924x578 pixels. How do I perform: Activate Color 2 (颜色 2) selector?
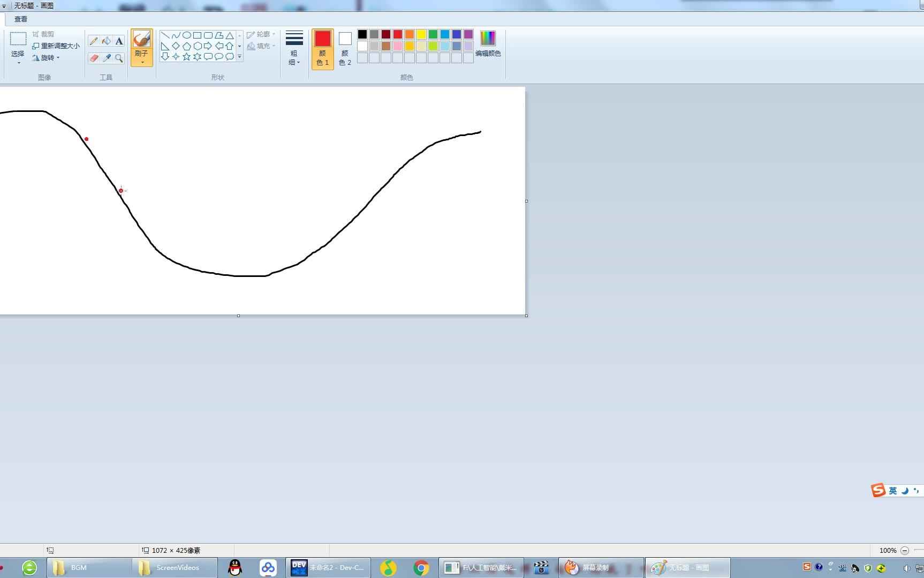pos(345,49)
